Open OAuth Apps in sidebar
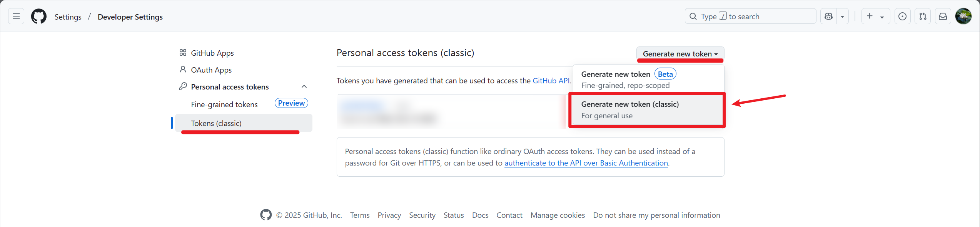The width and height of the screenshot is (980, 227). click(x=211, y=70)
